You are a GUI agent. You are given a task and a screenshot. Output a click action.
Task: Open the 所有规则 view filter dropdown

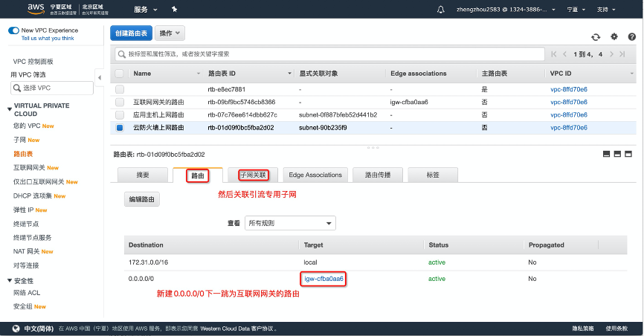pos(290,223)
